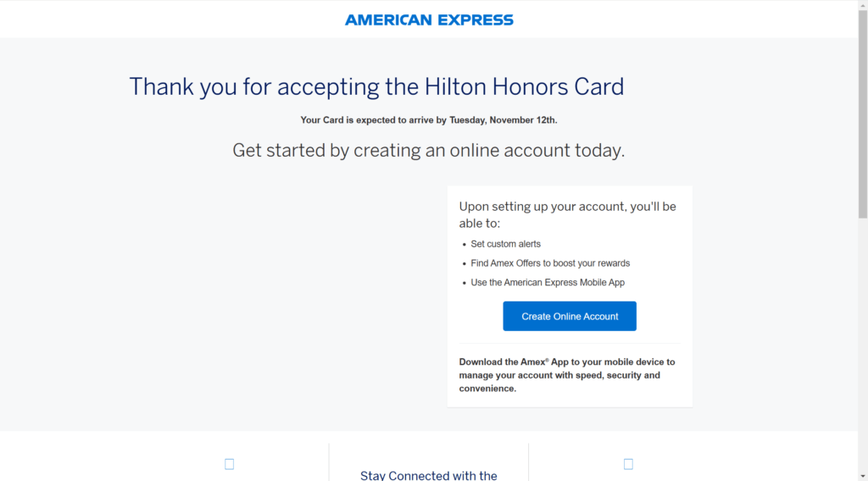Select 'Use the American Express Mobile App' bullet

548,283
